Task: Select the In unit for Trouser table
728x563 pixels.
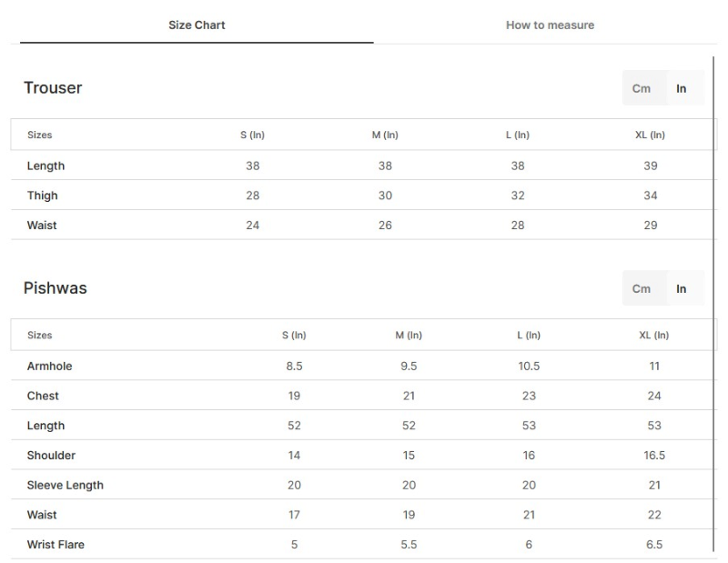Action: point(682,88)
